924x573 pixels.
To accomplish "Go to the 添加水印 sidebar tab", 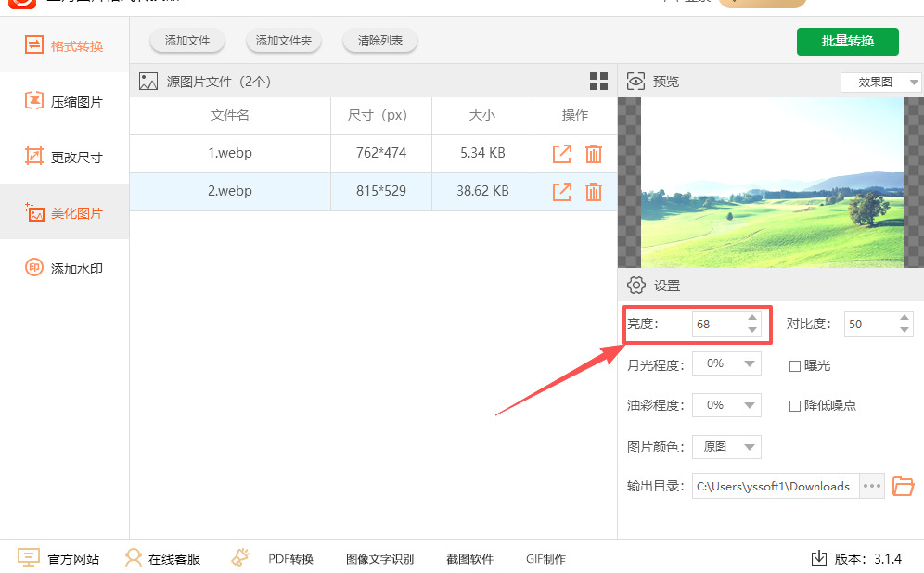I will pyautogui.click(x=64, y=268).
